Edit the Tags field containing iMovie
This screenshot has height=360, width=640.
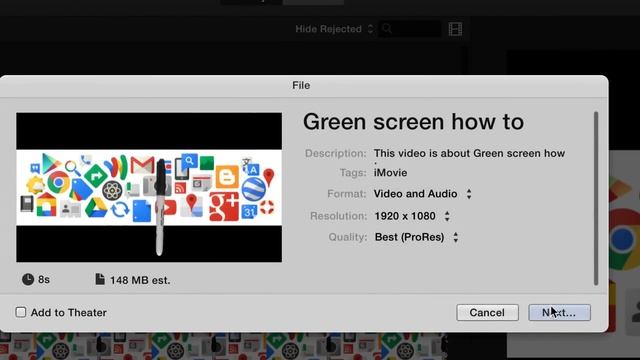point(391,173)
